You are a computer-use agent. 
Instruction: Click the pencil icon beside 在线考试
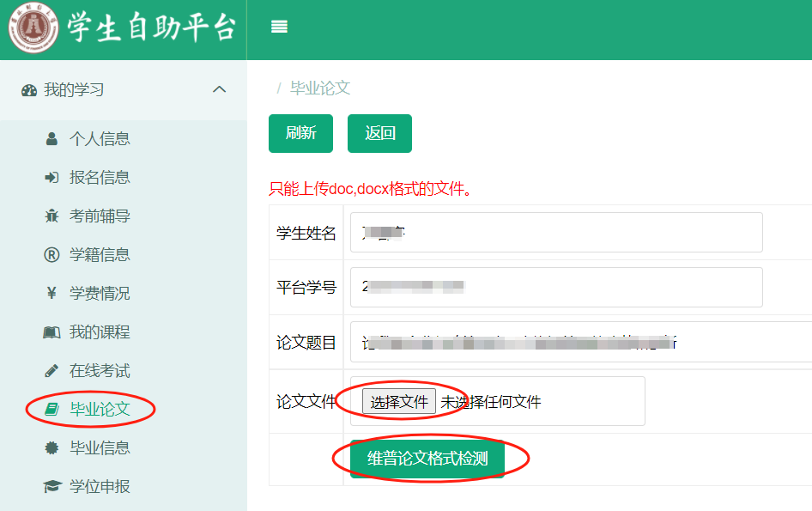point(52,370)
